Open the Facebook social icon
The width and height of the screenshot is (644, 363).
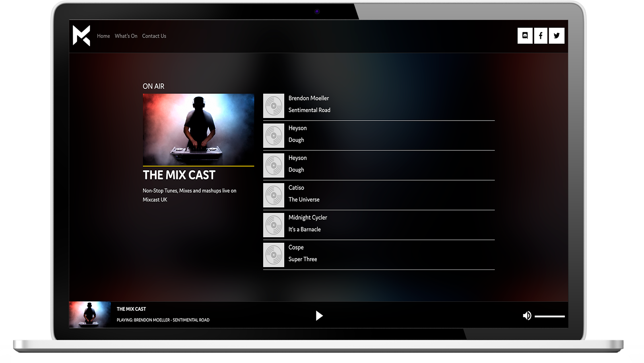click(x=541, y=35)
